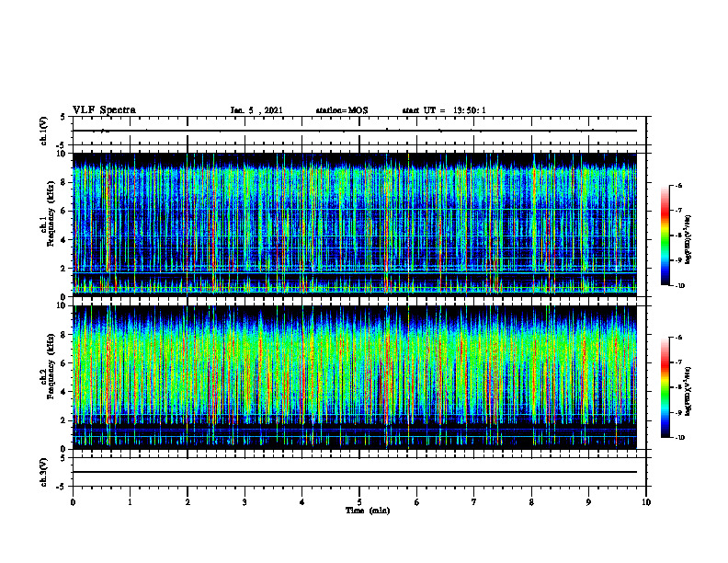This screenshot has height=563, width=728.
Task: Select the "start UT = 13:50: 1" text
Action: tap(444, 110)
